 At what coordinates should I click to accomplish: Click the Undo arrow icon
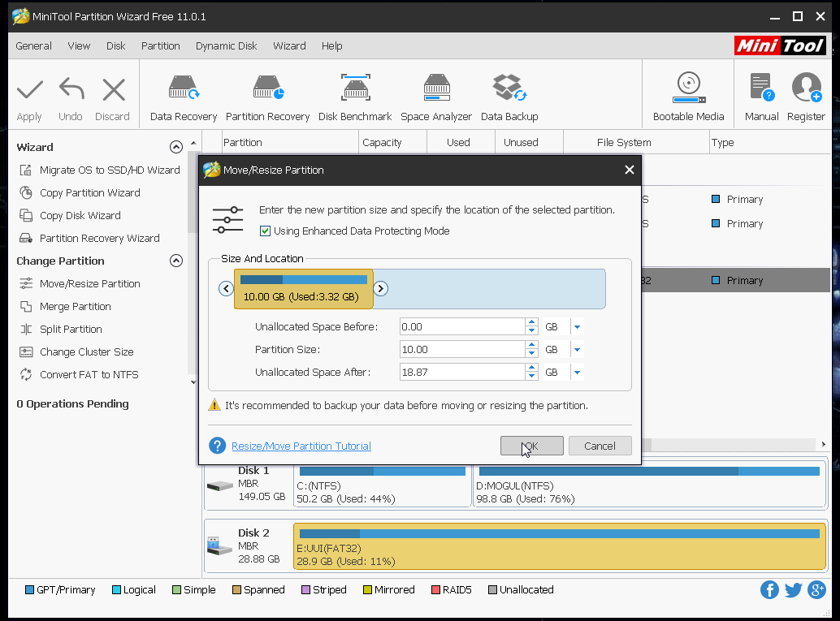pyautogui.click(x=71, y=88)
